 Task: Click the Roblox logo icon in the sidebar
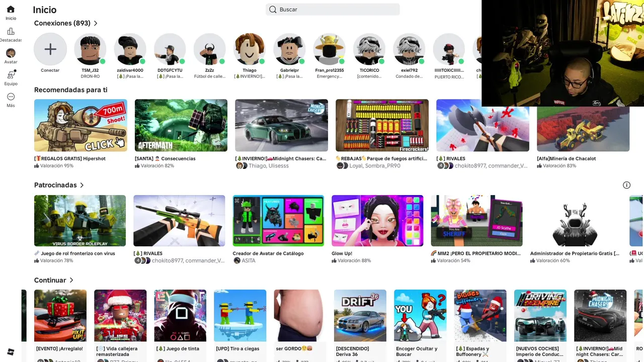tap(11, 351)
